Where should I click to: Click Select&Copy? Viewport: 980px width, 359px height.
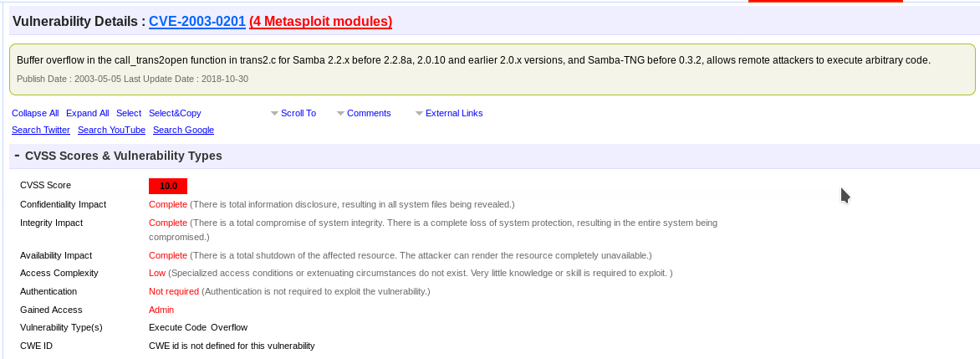coord(175,113)
